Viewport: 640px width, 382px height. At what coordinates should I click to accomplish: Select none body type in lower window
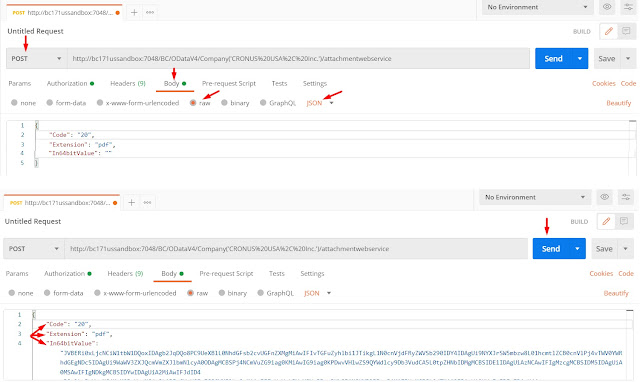click(12, 293)
